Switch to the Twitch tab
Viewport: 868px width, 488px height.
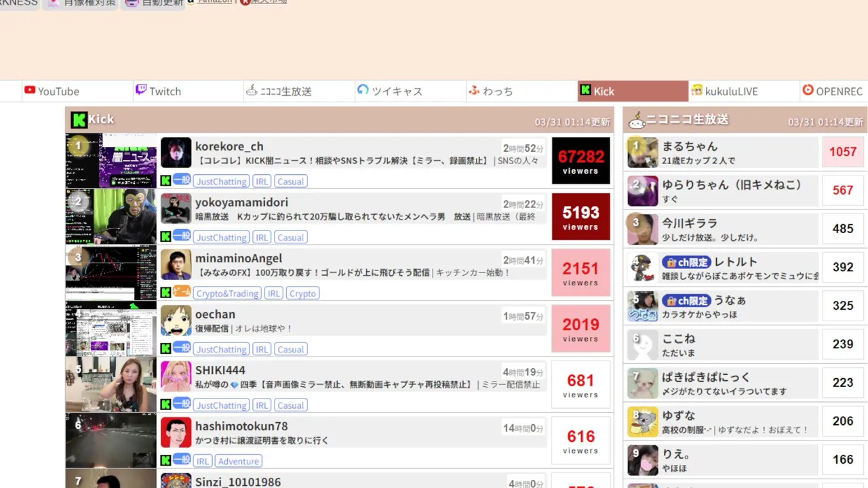[189, 91]
